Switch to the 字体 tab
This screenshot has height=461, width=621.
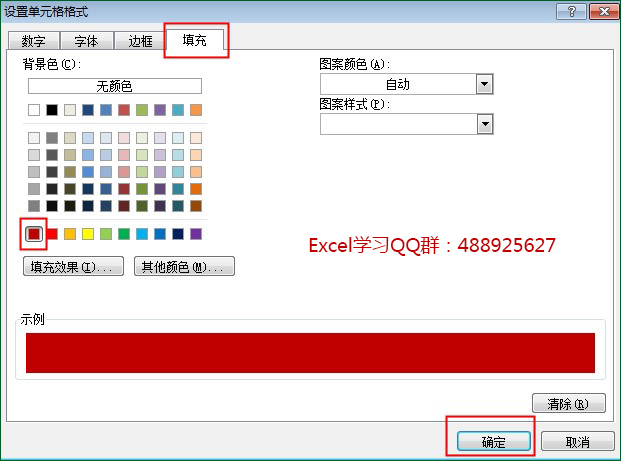click(x=86, y=41)
